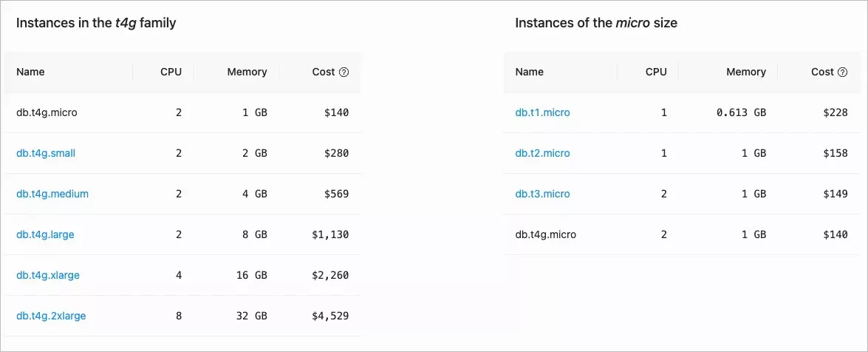The image size is (868, 352).
Task: Click the Cost help icon in micro table
Action: 842,72
